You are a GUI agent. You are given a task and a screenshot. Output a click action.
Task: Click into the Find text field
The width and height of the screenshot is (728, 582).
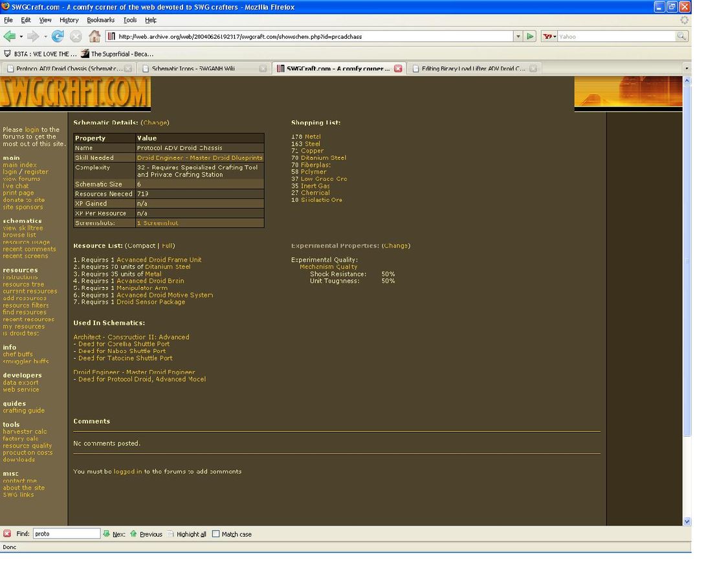66,533
